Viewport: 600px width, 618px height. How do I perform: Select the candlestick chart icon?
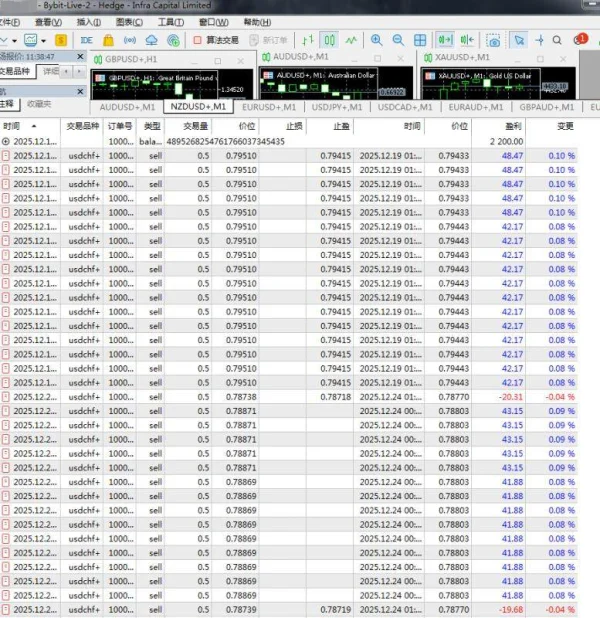329,40
